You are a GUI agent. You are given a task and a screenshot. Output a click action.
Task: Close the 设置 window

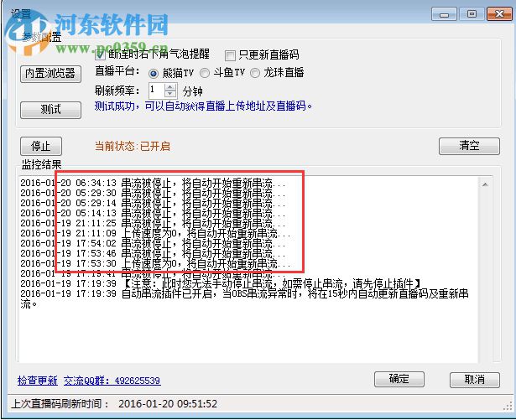click(499, 14)
